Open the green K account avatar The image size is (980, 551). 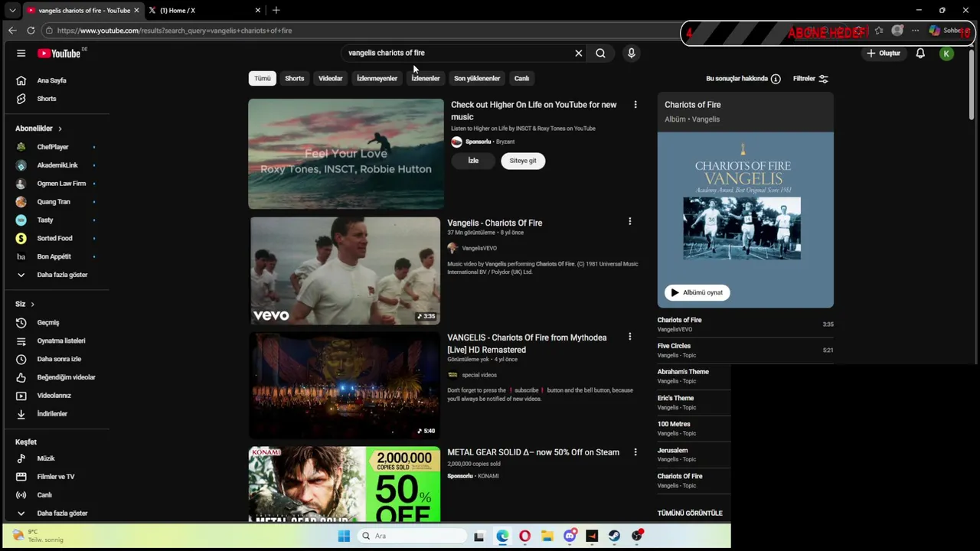[x=946, y=54]
